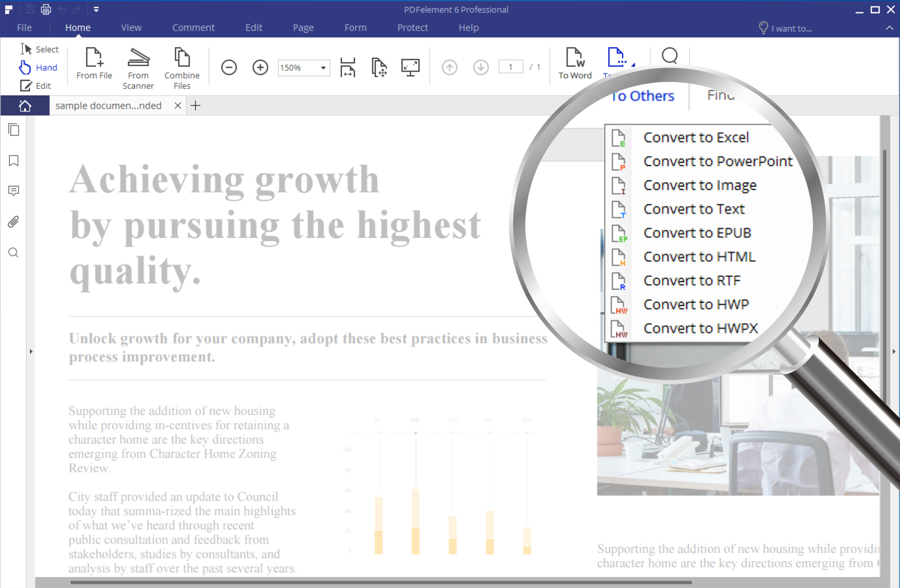Viewport: 900px width, 588px height.
Task: Click the 'I want to...' search box
Action: [786, 28]
